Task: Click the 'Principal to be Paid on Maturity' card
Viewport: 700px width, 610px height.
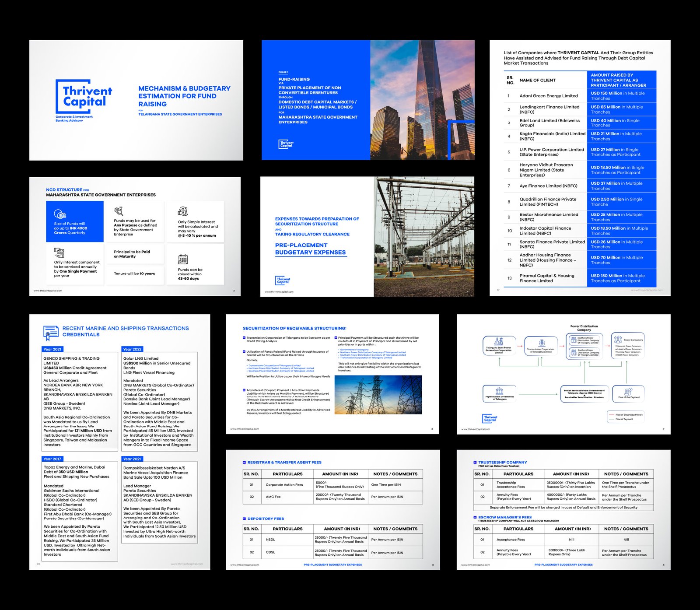Action: pos(135,254)
